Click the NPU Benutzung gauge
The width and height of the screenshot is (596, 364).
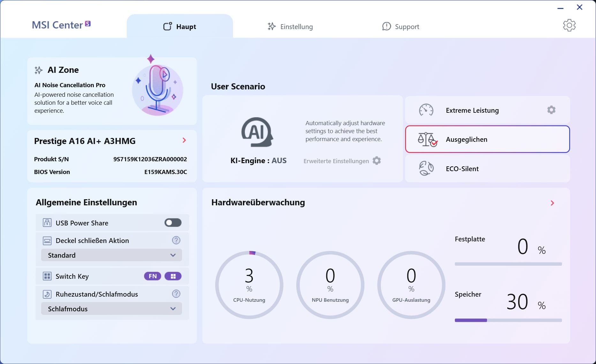pos(330,285)
